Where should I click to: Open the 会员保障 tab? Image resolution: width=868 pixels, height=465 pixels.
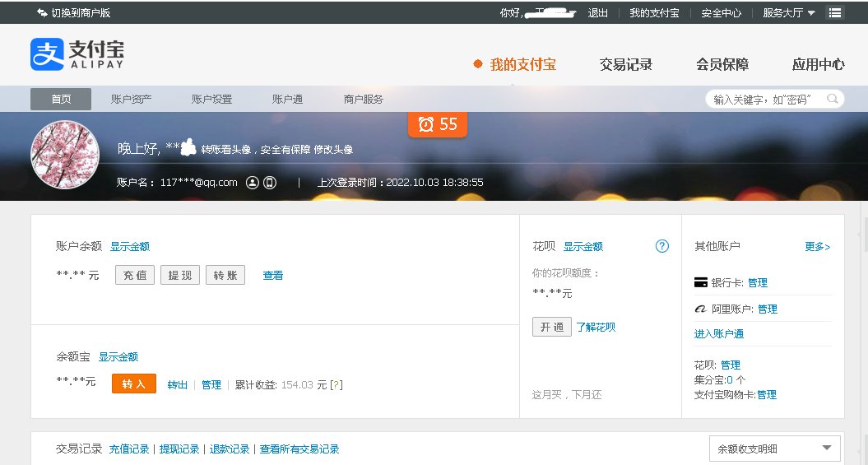(722, 64)
